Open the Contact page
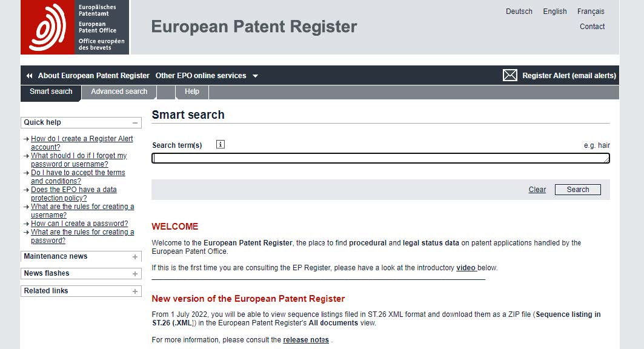The width and height of the screenshot is (644, 349). coord(592,26)
